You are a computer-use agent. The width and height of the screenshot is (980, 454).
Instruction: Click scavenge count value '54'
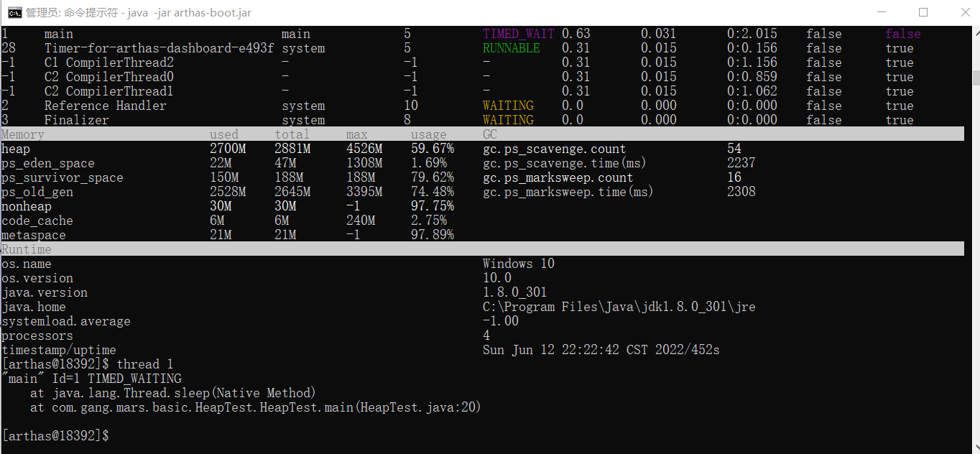pyautogui.click(x=734, y=149)
